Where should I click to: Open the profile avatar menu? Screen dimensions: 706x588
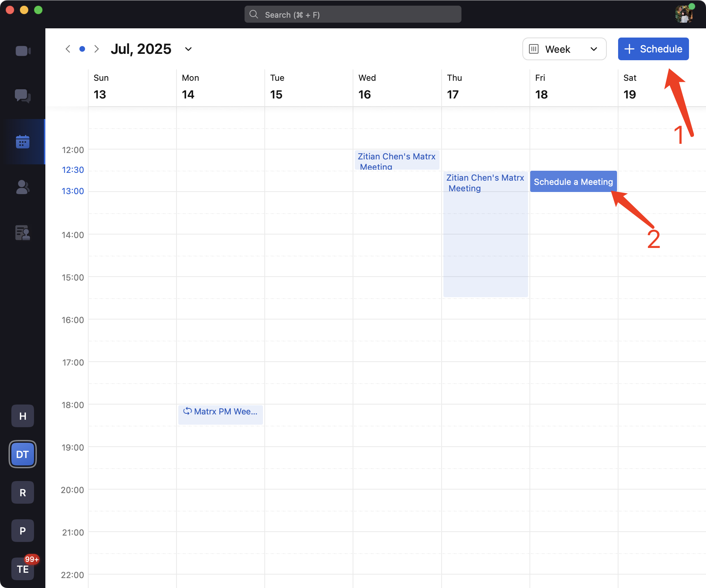(684, 15)
